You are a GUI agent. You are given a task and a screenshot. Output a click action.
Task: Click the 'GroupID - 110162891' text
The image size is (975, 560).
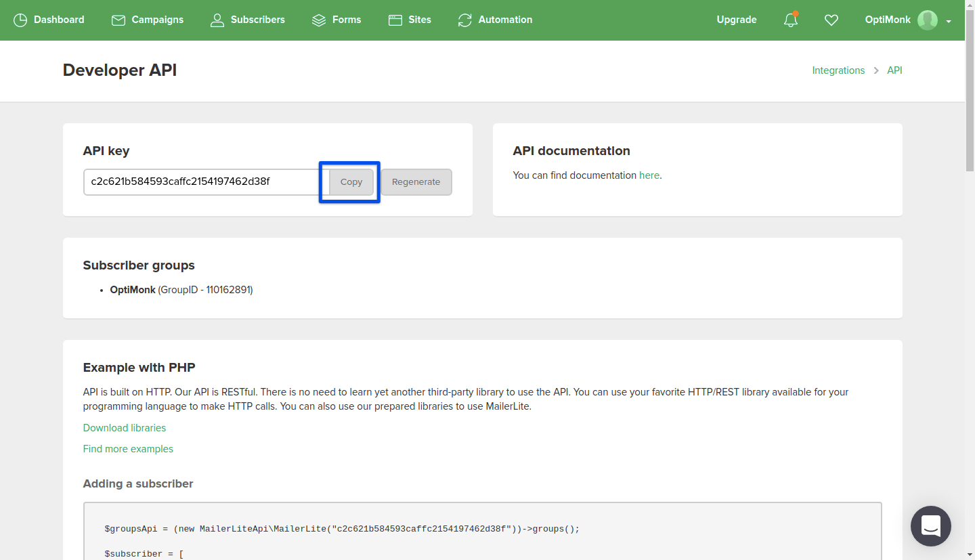(x=205, y=290)
